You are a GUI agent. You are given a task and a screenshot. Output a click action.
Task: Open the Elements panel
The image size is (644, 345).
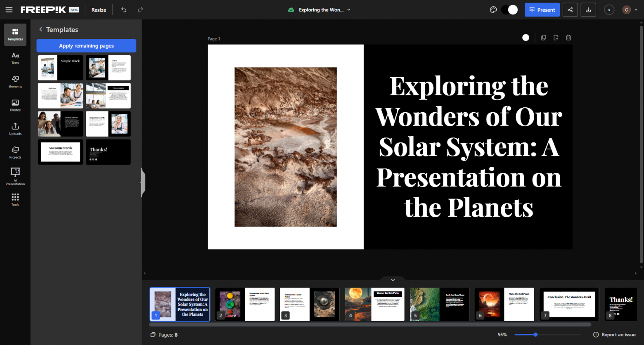(15, 82)
